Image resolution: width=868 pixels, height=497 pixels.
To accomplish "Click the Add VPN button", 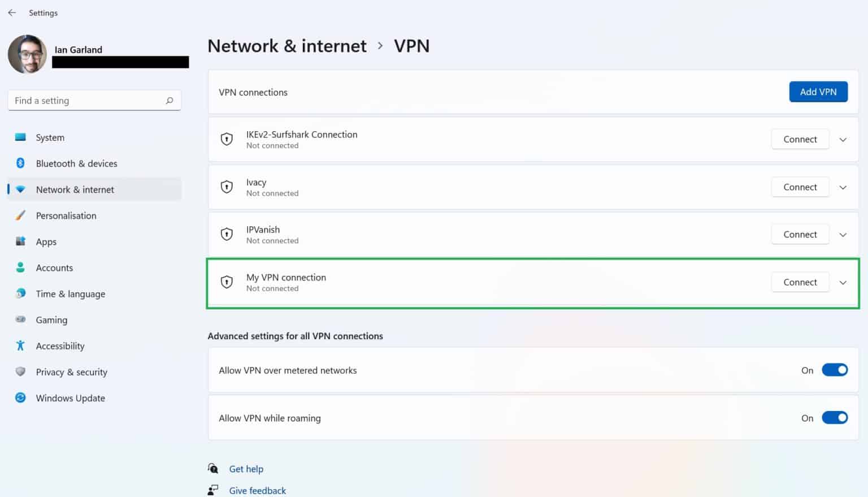I will pyautogui.click(x=818, y=92).
